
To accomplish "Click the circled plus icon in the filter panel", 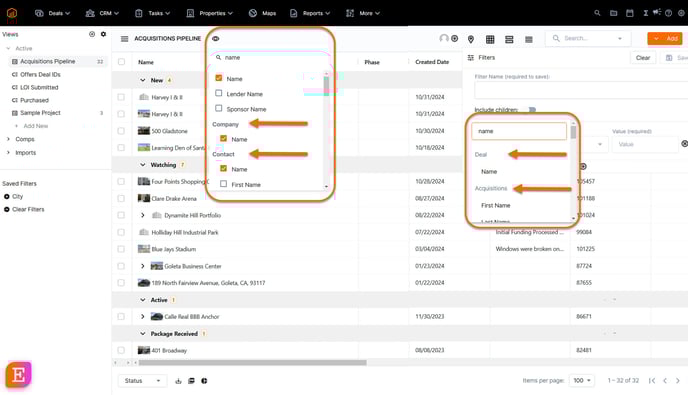I will point(583,166).
